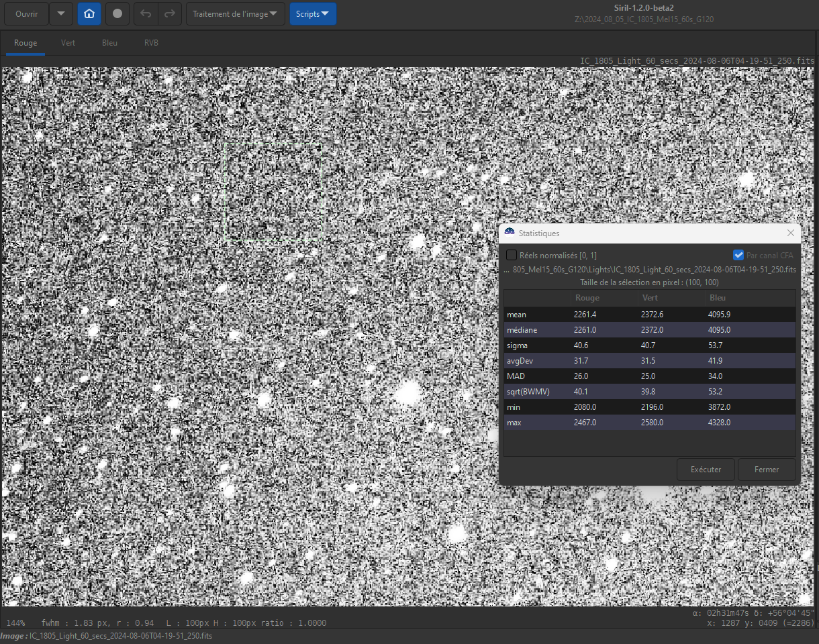The height and width of the screenshot is (644, 819).
Task: Click the fwhm value in status bar
Action: coord(97,623)
